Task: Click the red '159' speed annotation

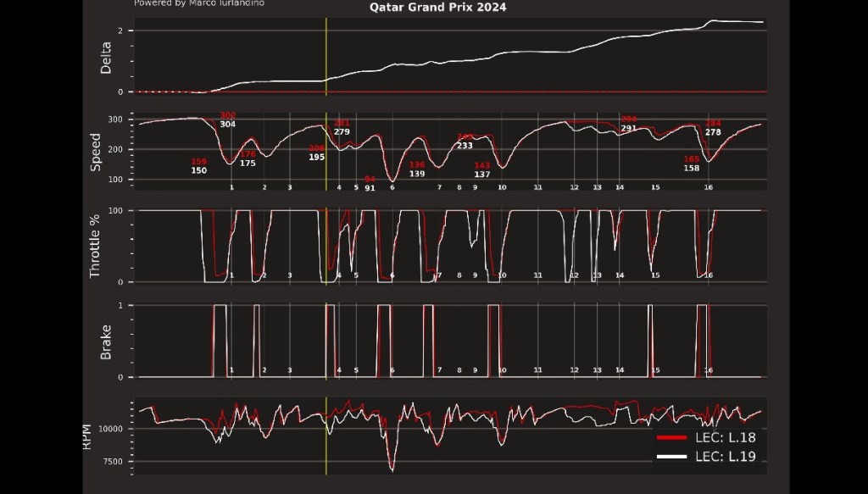Action: pos(198,162)
